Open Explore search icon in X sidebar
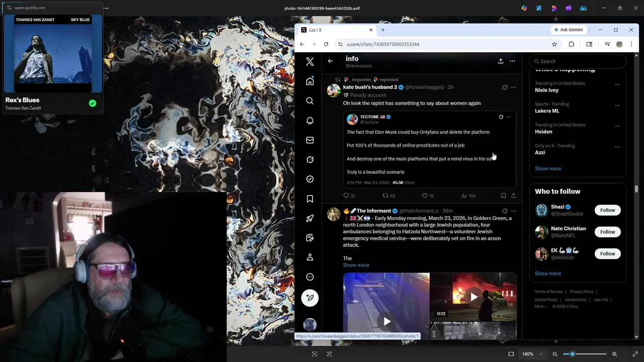Screen dimensions: 644x362 (x=310, y=101)
